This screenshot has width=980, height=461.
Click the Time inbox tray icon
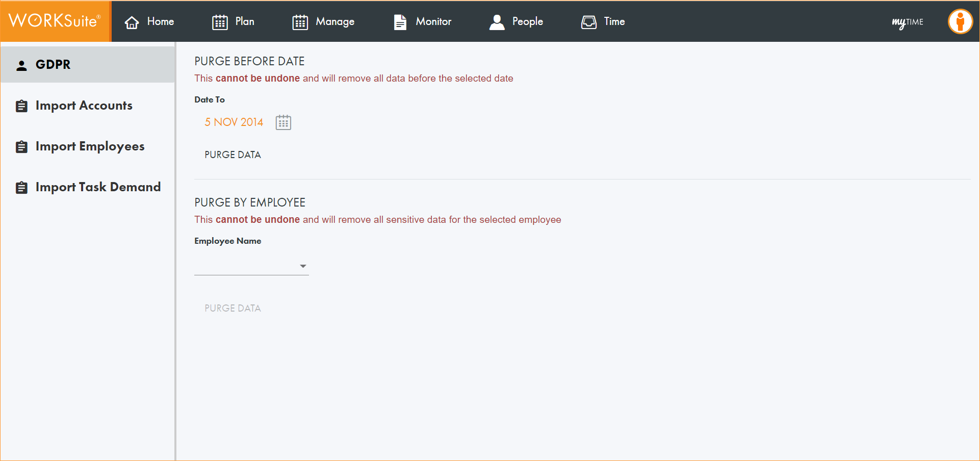coord(589,22)
